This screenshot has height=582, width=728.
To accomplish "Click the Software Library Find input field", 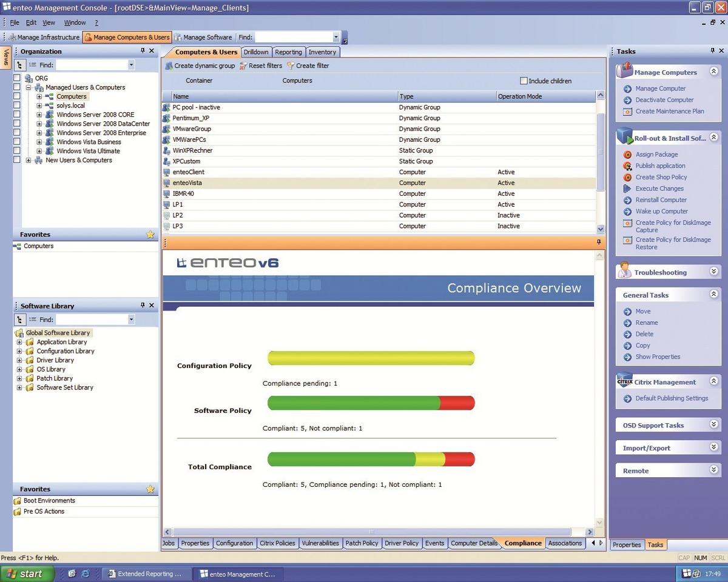I will tap(92, 319).
